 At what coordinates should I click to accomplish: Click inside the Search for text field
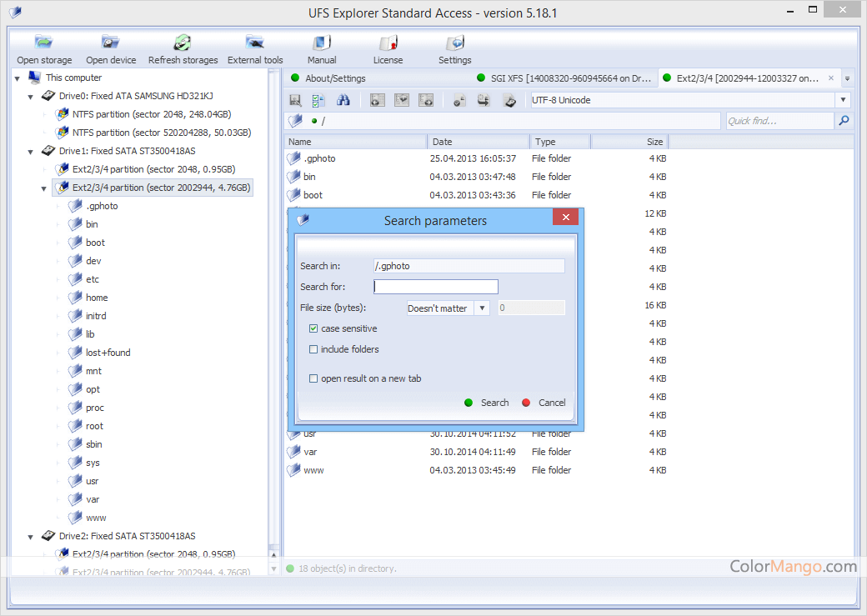[435, 286]
